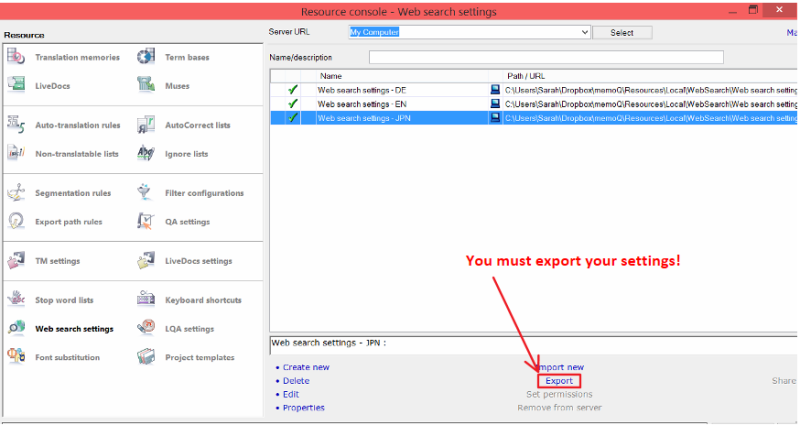Click computer icon in the DE row

coord(494,90)
